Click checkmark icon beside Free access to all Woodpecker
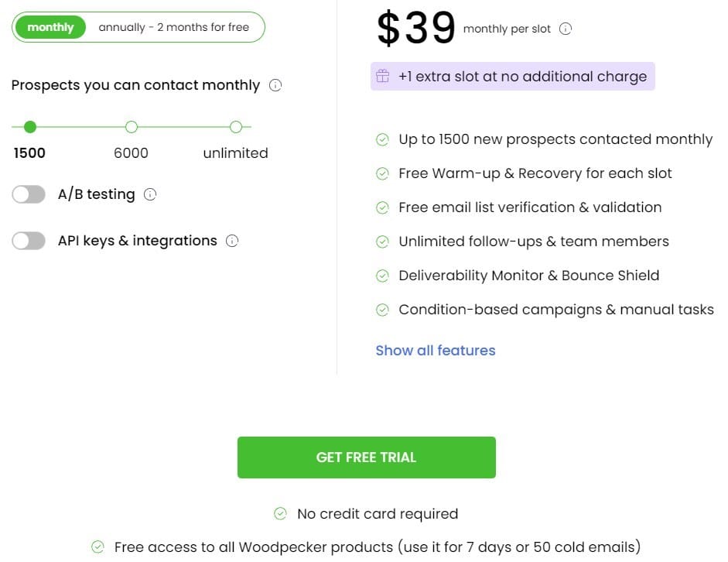This screenshot has width=728, height=562. [97, 547]
